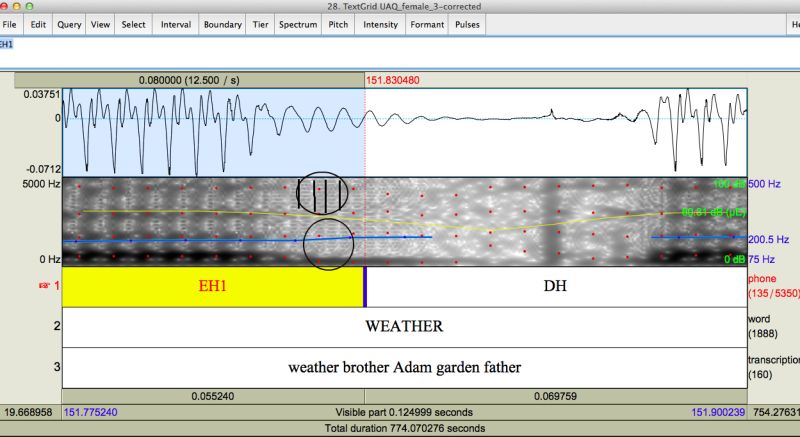The height and width of the screenshot is (437, 800).
Task: Click the green macOS maximize button
Action: click(x=29, y=6)
